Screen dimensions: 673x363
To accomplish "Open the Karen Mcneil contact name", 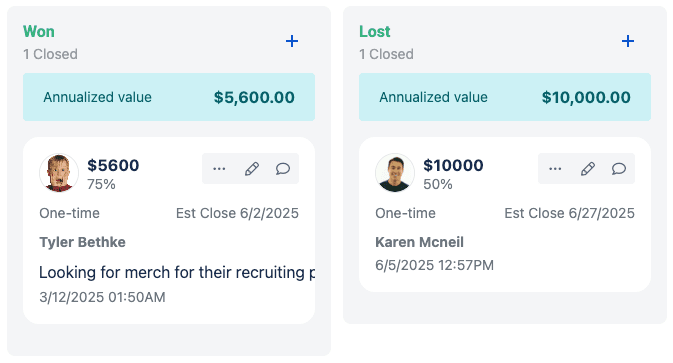I will 419,242.
